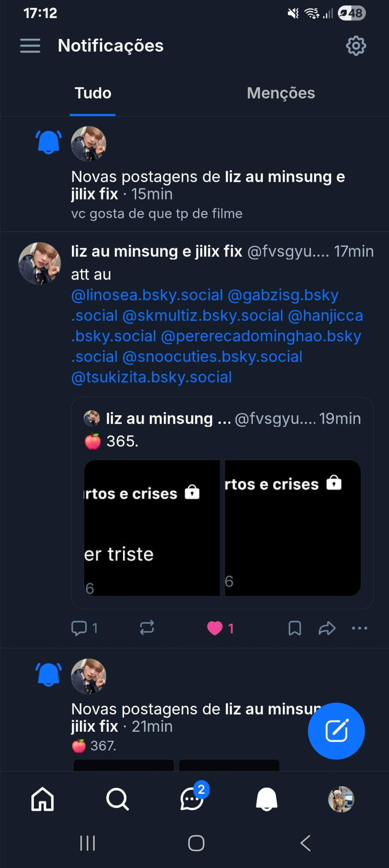Viewport: 389px width, 868px height.
Task: Tap the reply comment icon
Action: (79, 628)
